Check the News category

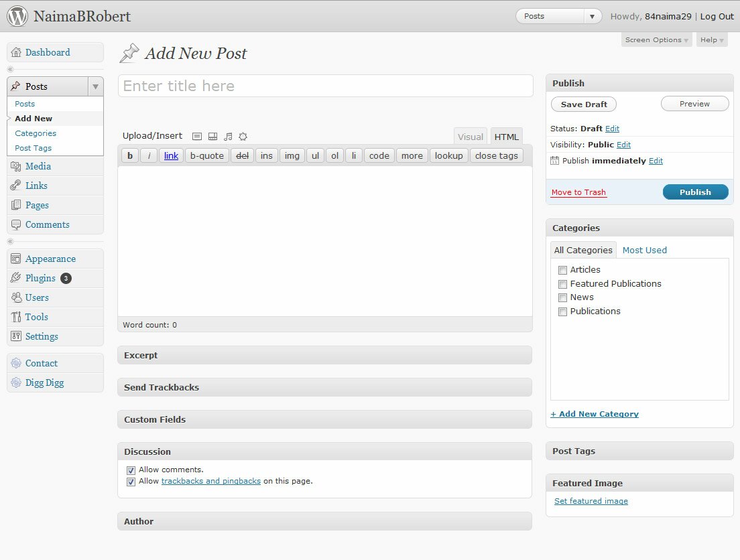tap(562, 297)
